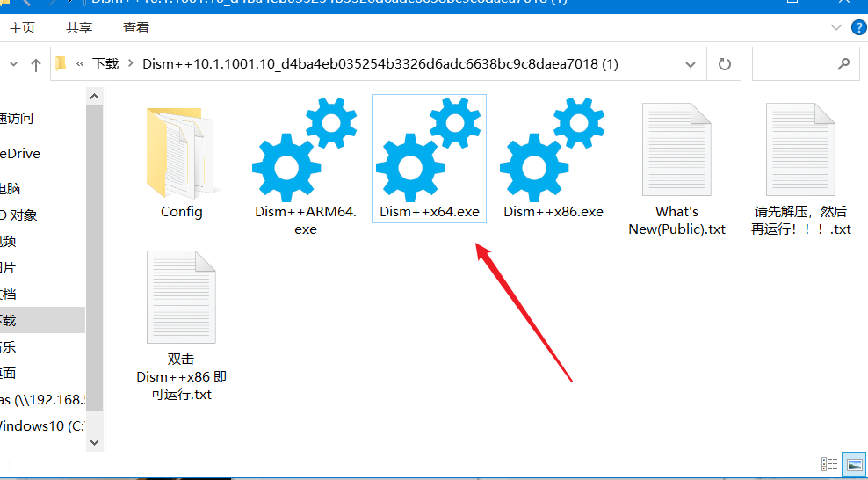
Task: Click the 请先解压，然后再运行！！！.txt name text
Action: pos(801,220)
